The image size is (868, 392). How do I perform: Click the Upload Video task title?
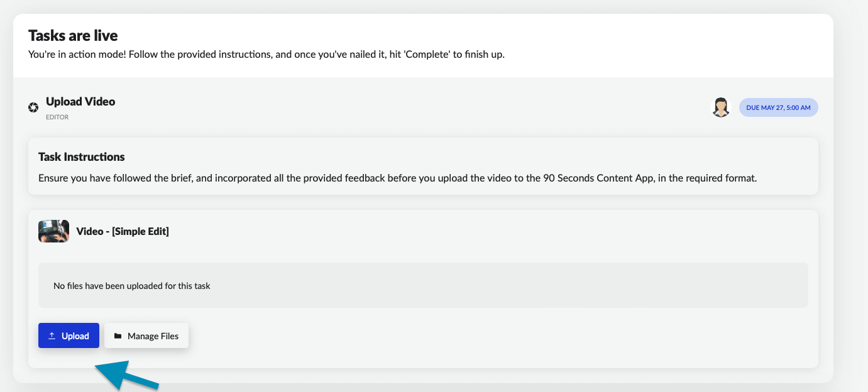click(x=80, y=102)
